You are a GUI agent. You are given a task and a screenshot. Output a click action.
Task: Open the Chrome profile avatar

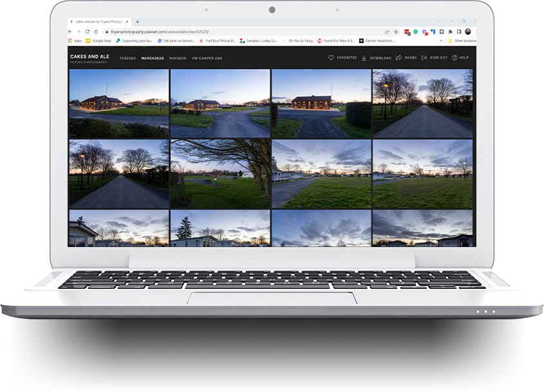(467, 32)
